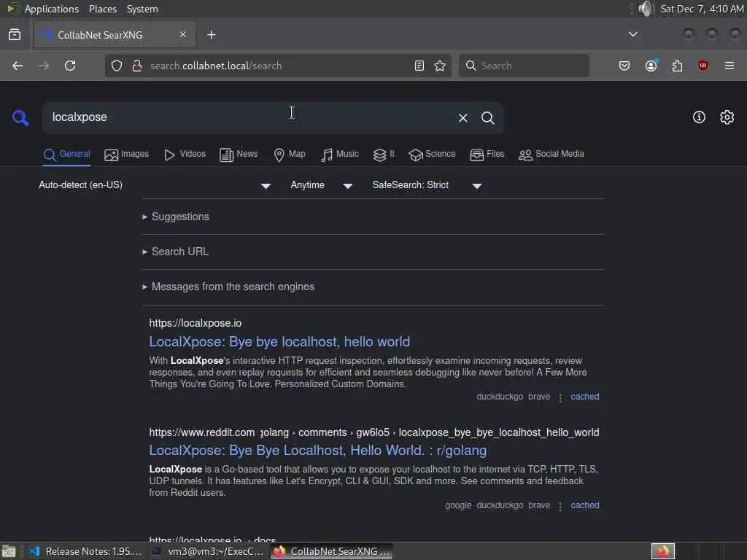Image resolution: width=747 pixels, height=560 pixels.
Task: Switch to Map category
Action: (x=290, y=155)
